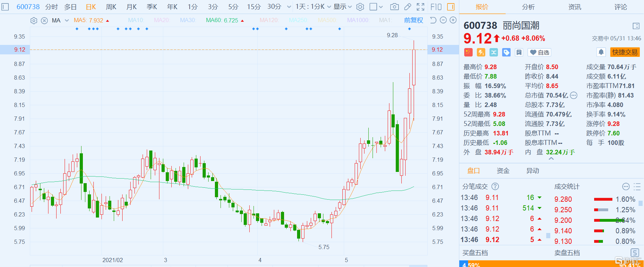The image size is (644, 267).
Task: Open the 显示 display dropdown
Action: [343, 7]
